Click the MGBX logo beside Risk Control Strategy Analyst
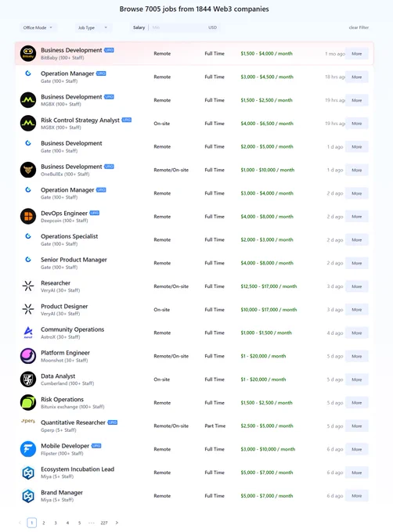This screenshot has width=393, height=532. 28,124
